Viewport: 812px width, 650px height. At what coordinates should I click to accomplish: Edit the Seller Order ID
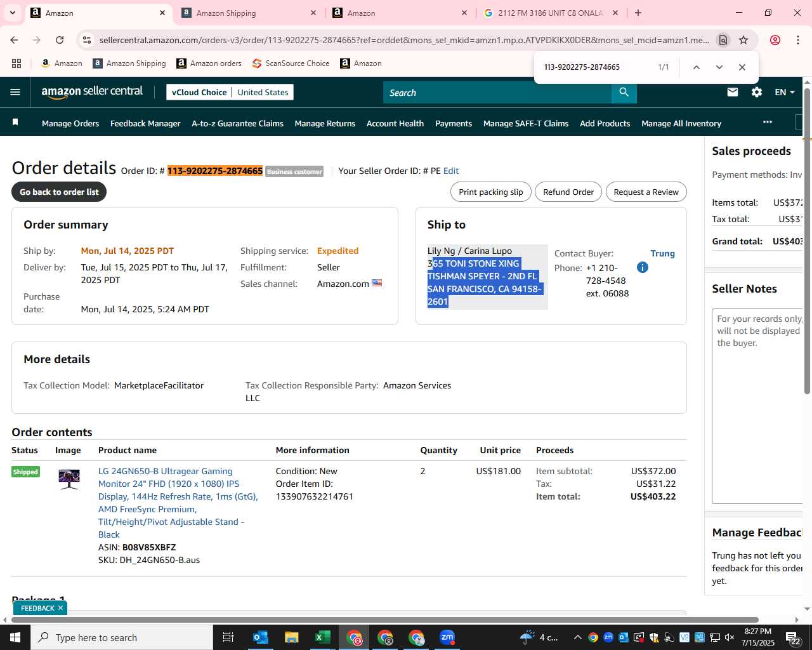(451, 171)
